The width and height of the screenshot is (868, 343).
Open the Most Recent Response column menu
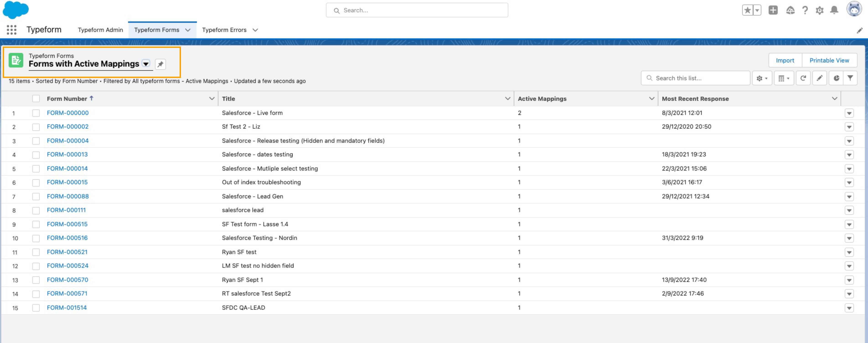pyautogui.click(x=835, y=99)
